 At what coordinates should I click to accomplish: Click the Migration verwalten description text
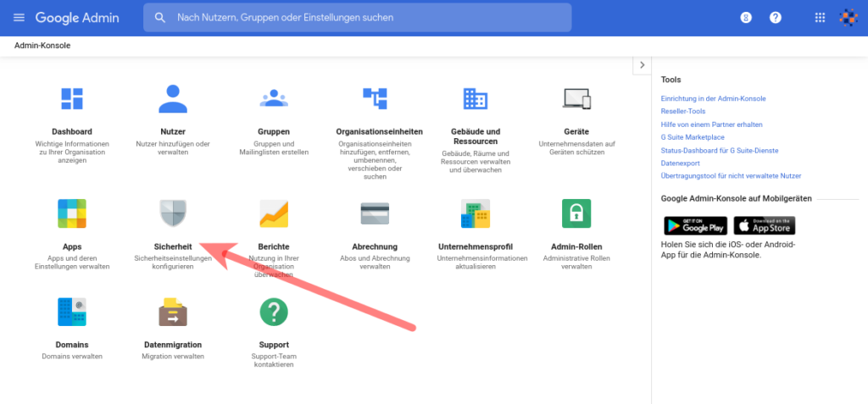pyautogui.click(x=173, y=357)
